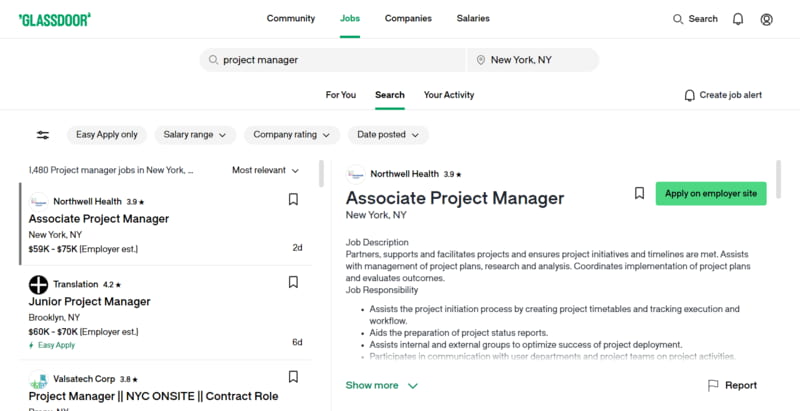The image size is (800, 411).
Task: Click Valsatech Corp company name in list
Action: (84, 379)
